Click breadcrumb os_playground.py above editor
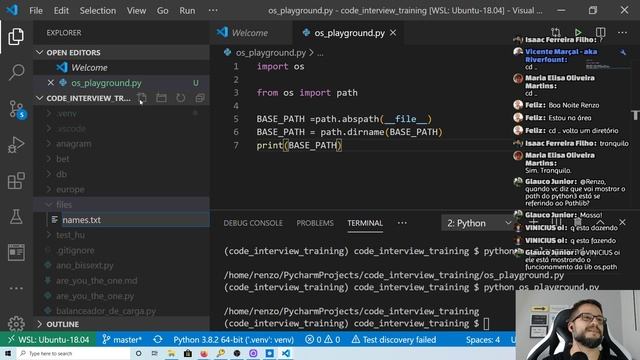The height and width of the screenshot is (360, 640). [271, 53]
